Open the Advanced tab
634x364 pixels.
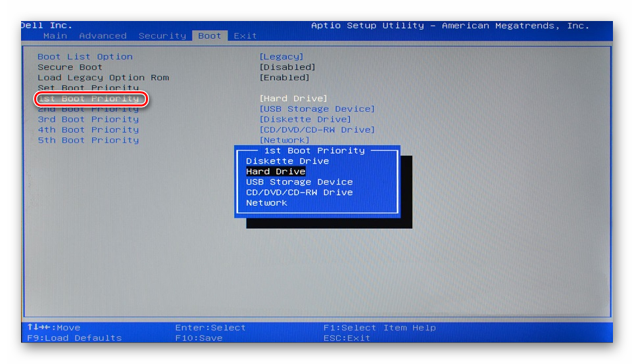click(x=103, y=35)
